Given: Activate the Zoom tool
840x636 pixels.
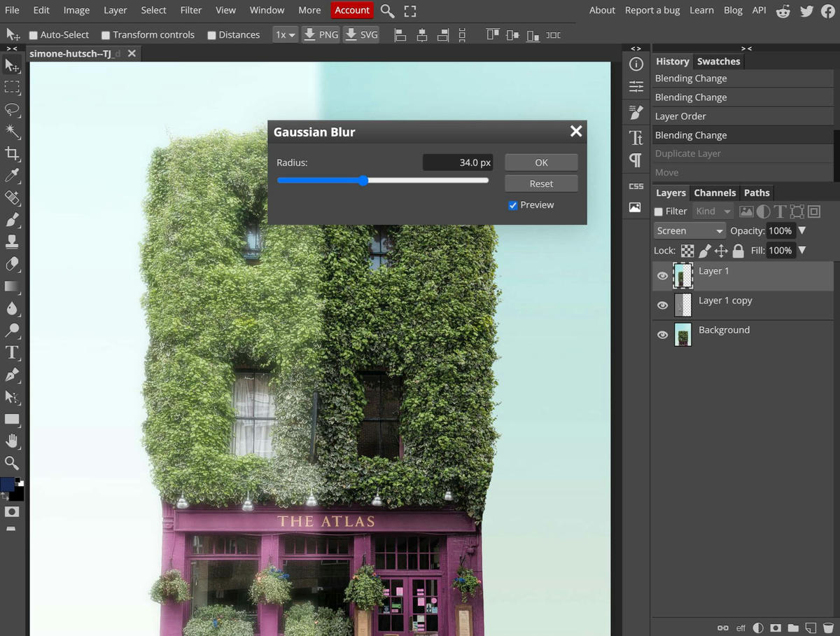Looking at the screenshot, I should pos(12,462).
